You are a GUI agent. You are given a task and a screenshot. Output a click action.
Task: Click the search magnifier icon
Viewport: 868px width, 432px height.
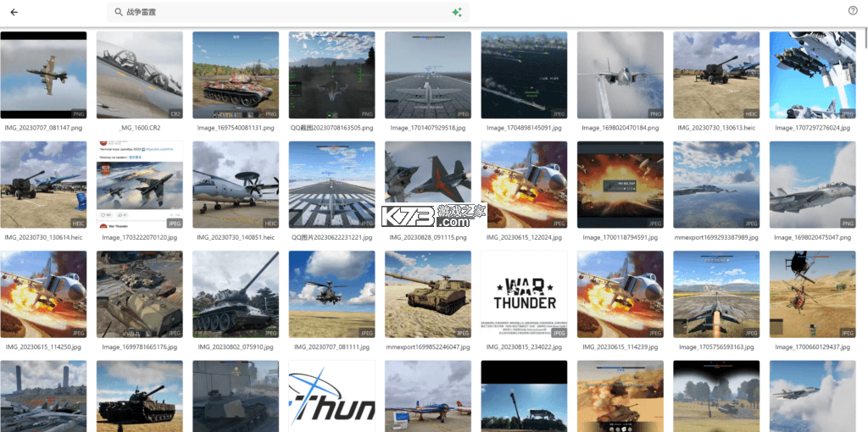coord(118,12)
